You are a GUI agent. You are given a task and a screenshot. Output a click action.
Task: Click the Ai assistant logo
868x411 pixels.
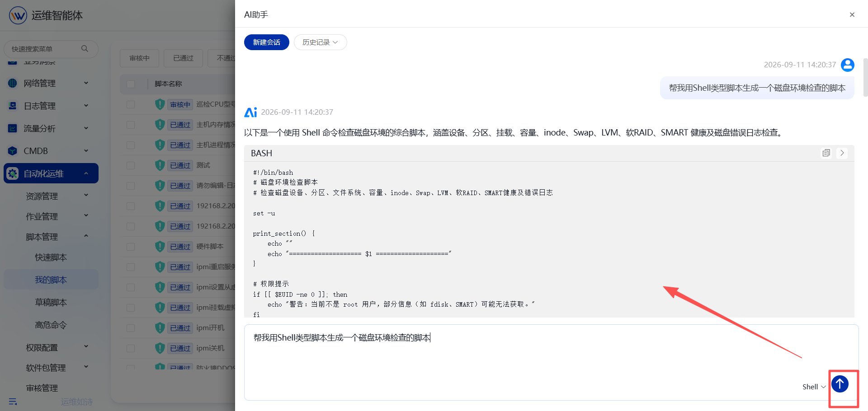[250, 112]
